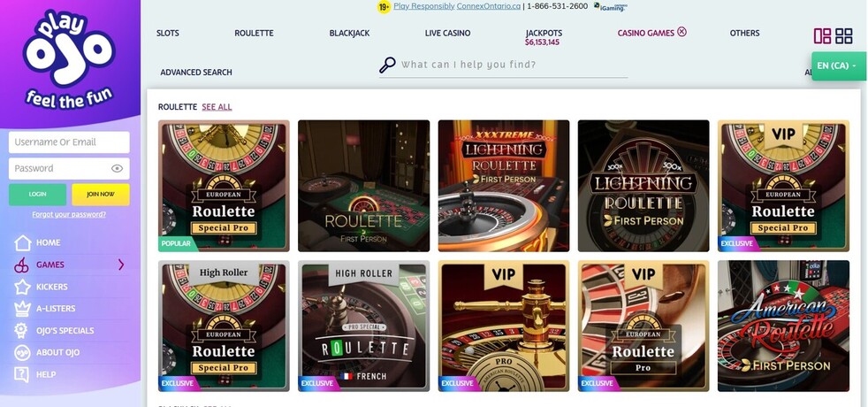Image resolution: width=868 pixels, height=407 pixels.
Task: Open the EN (CA) language dropdown
Action: pyautogui.click(x=836, y=65)
